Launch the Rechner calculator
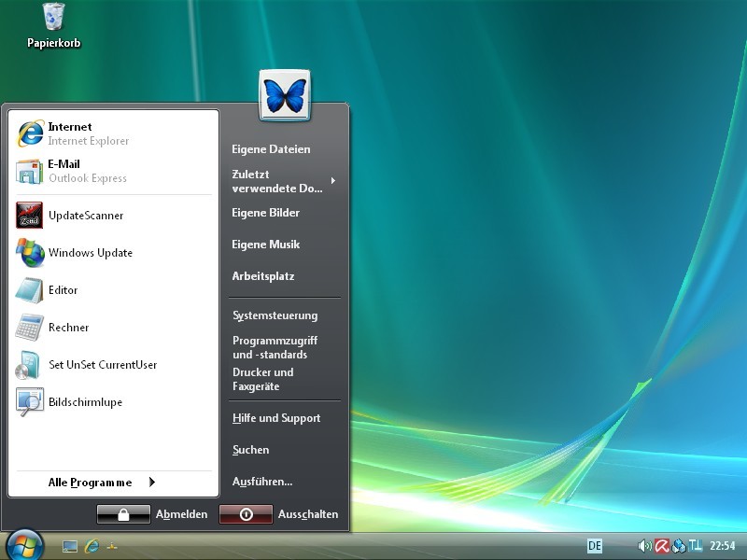The width and height of the screenshot is (747, 560). [x=68, y=328]
